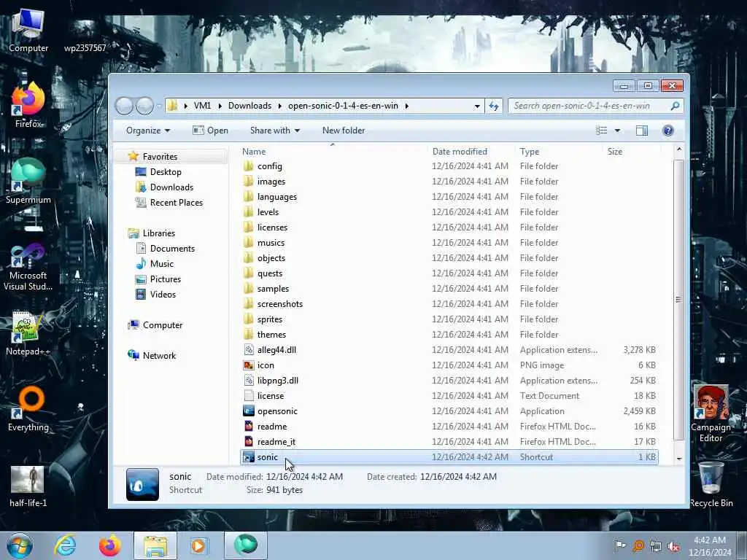Open Music library
Viewport: 747px width, 560px height.
161,263
